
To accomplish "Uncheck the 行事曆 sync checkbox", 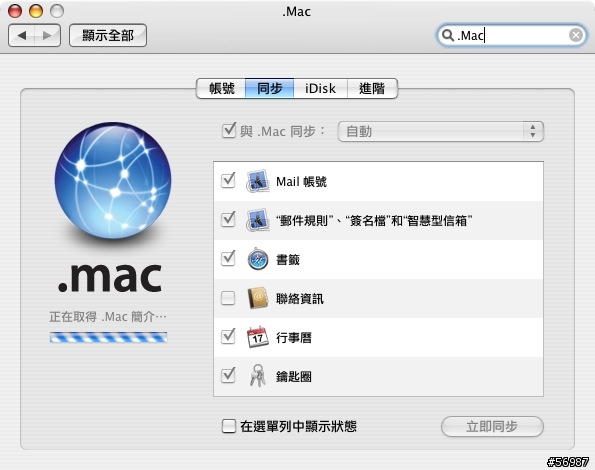I will pyautogui.click(x=228, y=336).
